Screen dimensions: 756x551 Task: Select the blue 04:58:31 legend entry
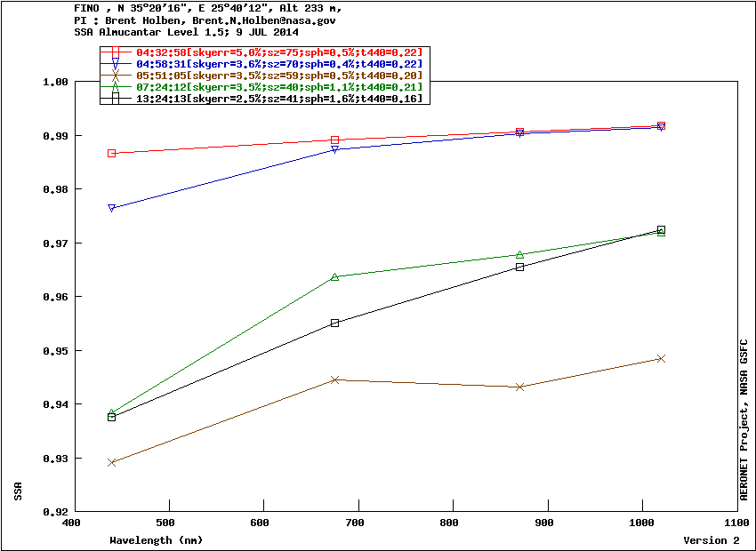click(278, 64)
